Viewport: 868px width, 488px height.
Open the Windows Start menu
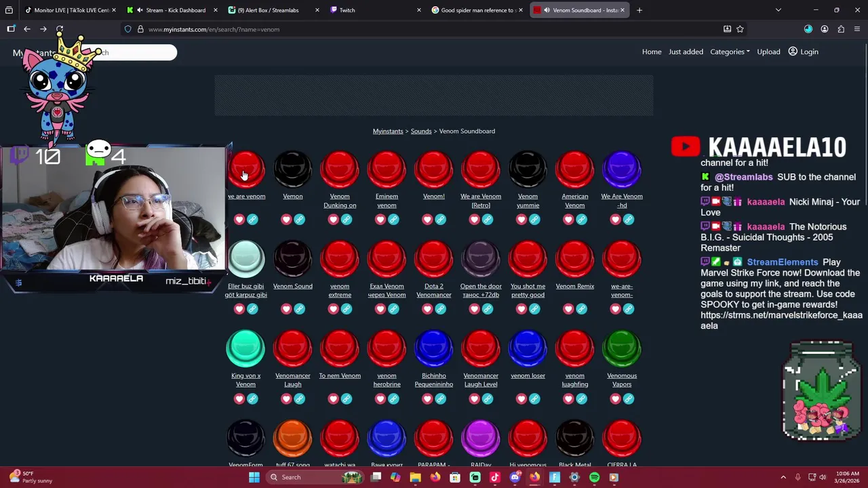(254, 477)
